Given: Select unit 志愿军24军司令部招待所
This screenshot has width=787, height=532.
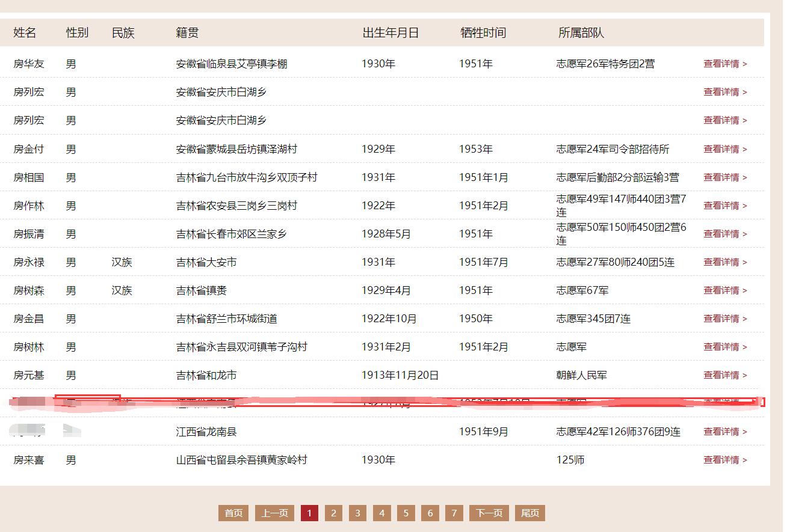Looking at the screenshot, I should [613, 149].
